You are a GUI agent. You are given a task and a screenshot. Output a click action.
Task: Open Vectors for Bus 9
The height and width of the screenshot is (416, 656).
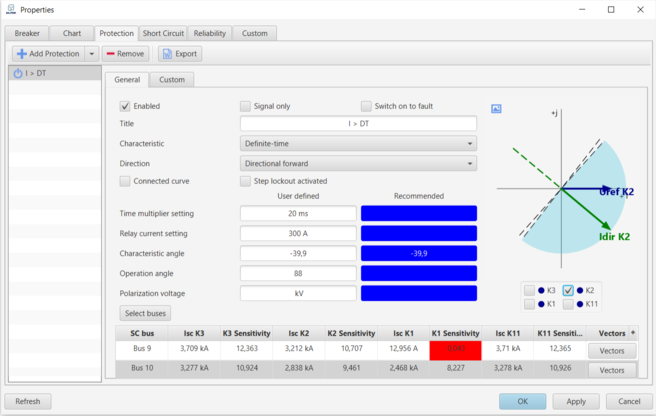[612, 351]
